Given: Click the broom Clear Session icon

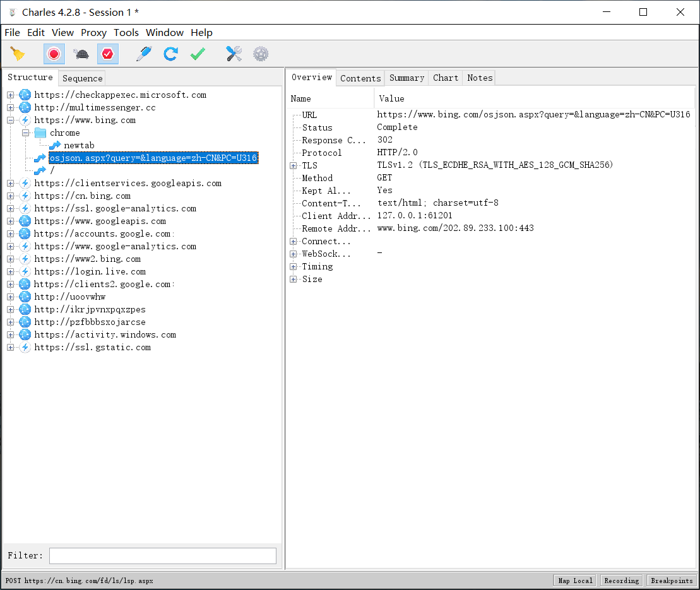Looking at the screenshot, I should click(18, 54).
